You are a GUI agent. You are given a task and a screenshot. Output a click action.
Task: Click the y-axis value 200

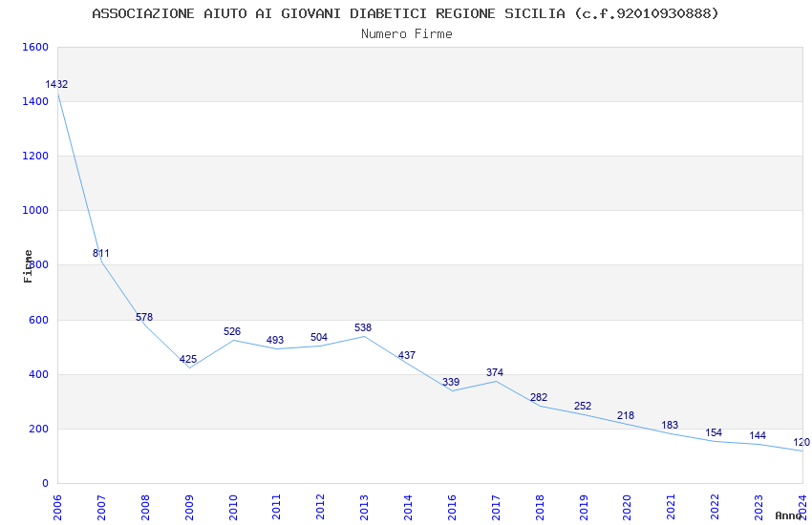[x=38, y=429]
